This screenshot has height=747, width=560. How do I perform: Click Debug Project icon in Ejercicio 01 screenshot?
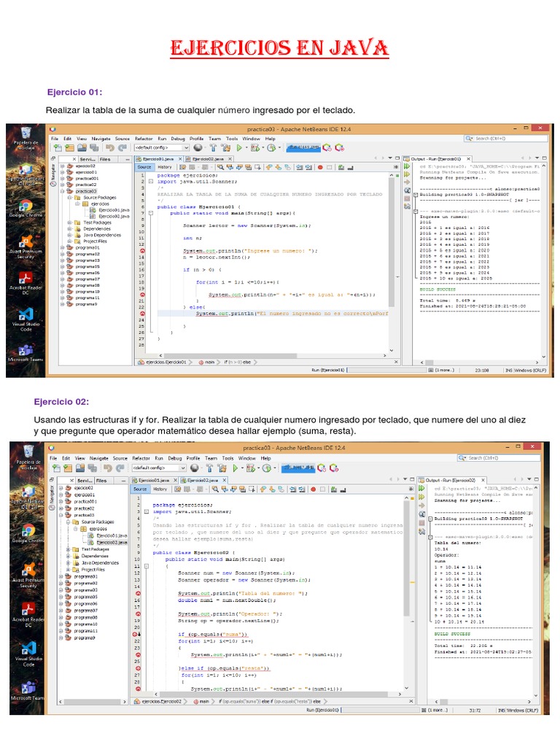tap(254, 148)
